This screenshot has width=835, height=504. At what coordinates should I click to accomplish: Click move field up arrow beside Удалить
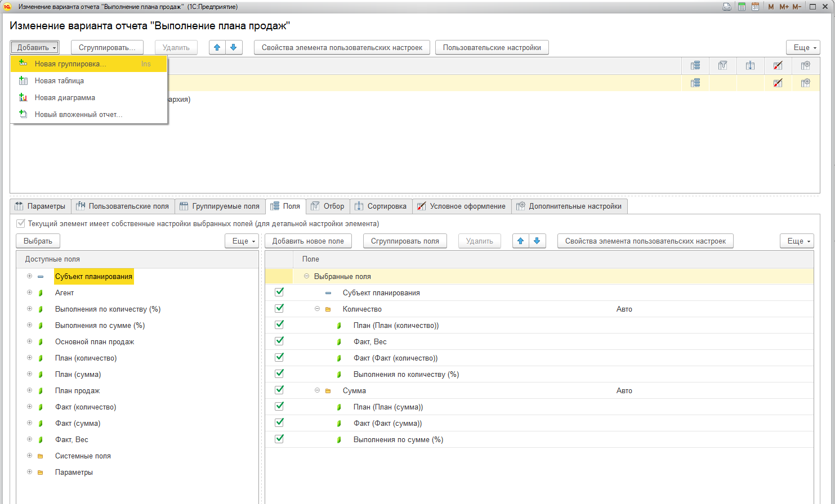tap(521, 241)
